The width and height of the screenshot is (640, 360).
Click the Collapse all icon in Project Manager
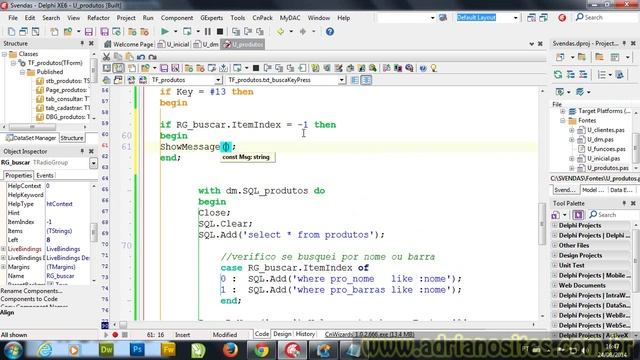[583, 74]
